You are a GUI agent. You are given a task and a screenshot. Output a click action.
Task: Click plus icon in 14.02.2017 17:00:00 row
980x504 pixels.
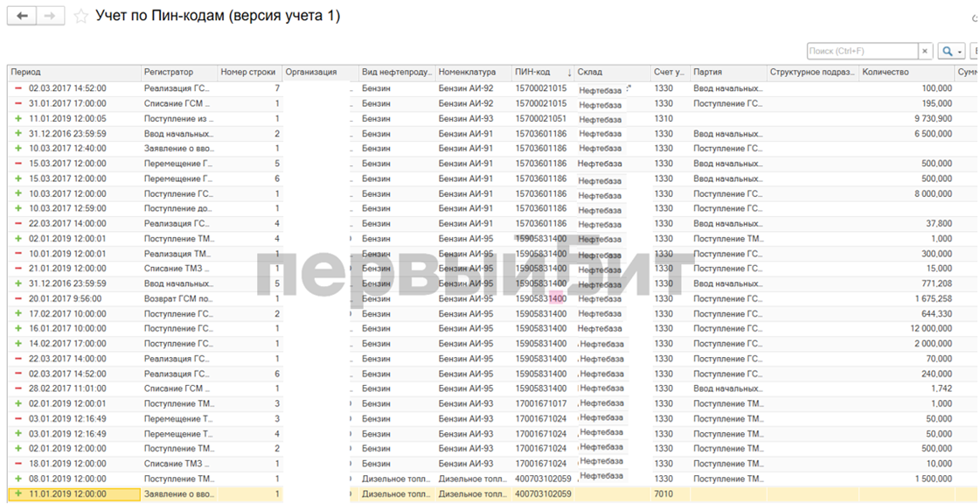(18, 343)
